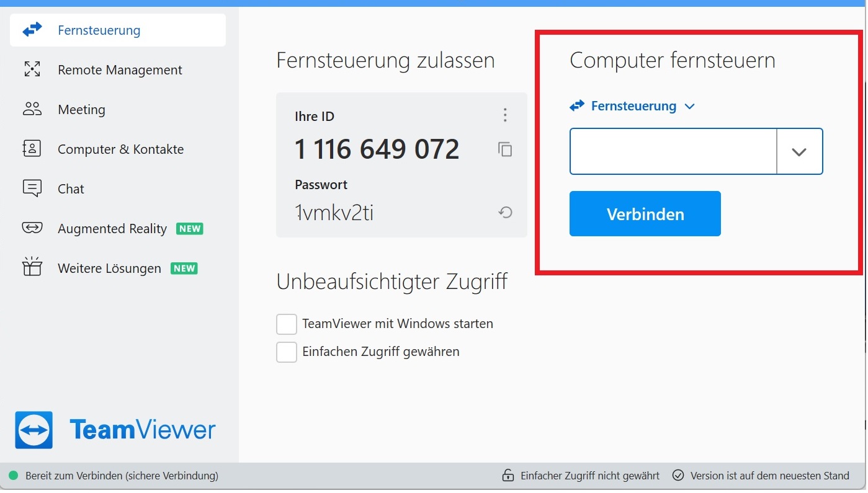Click the open padlock icon in status bar
Screen dimensions: 868x493
click(508, 476)
